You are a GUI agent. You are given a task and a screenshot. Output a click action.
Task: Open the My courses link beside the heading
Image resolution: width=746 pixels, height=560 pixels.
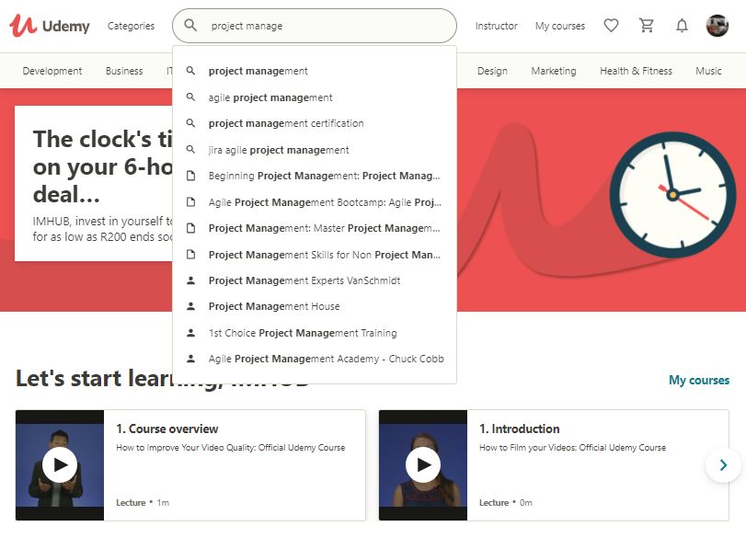pos(699,380)
